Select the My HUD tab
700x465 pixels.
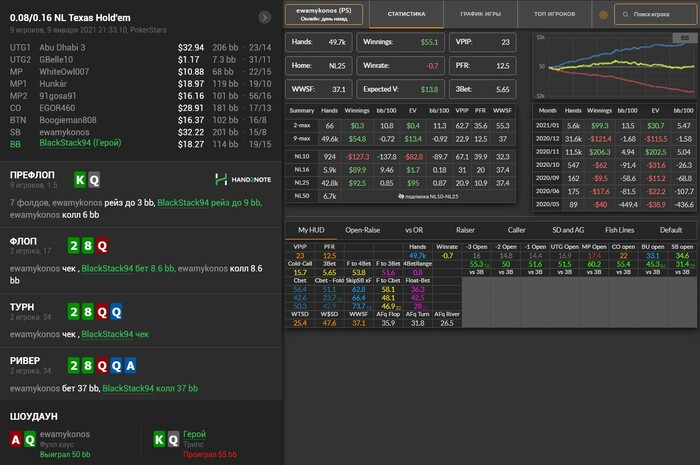(311, 230)
